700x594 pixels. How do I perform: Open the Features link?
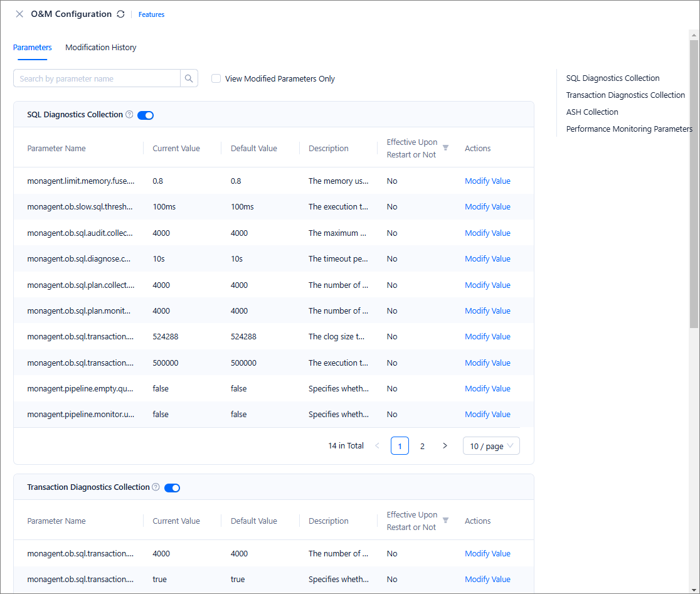tap(151, 14)
